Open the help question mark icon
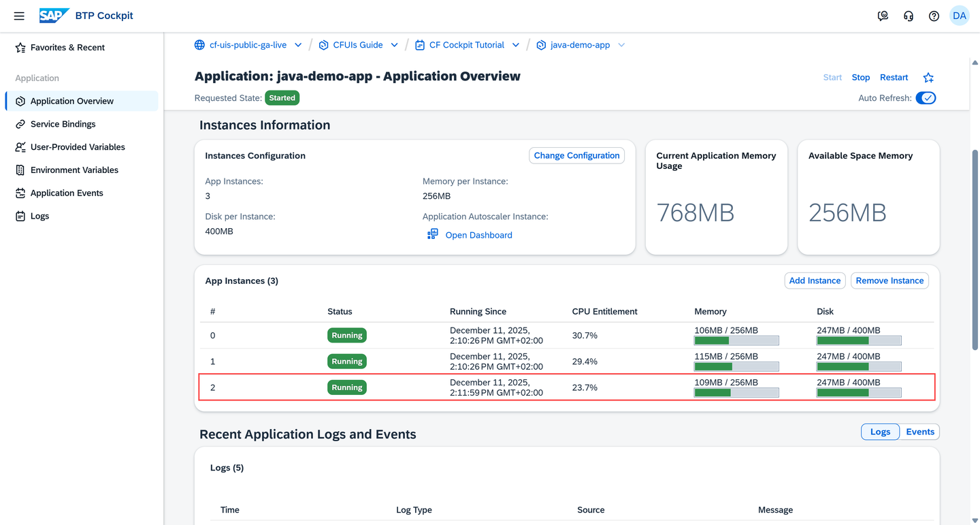This screenshot has height=525, width=980. tap(934, 16)
